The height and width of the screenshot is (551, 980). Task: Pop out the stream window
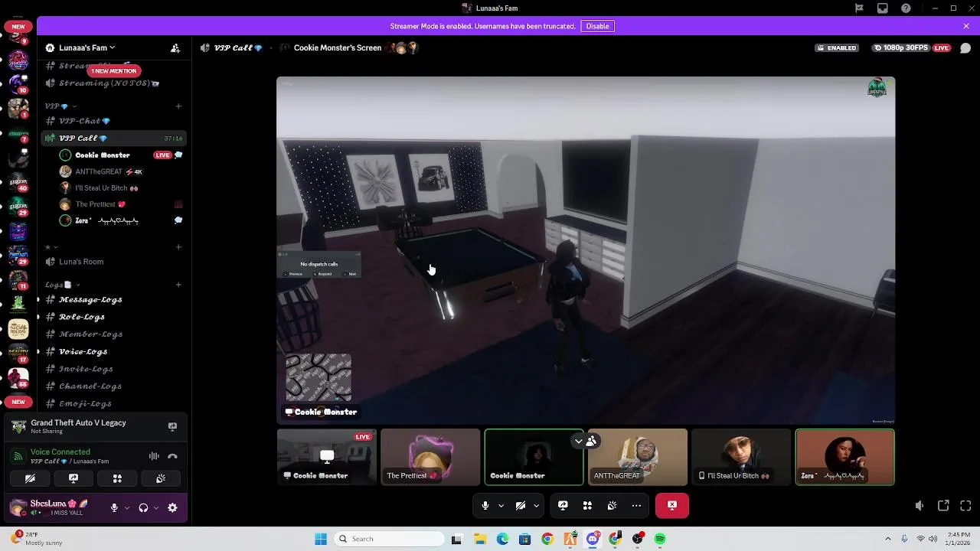click(x=943, y=506)
